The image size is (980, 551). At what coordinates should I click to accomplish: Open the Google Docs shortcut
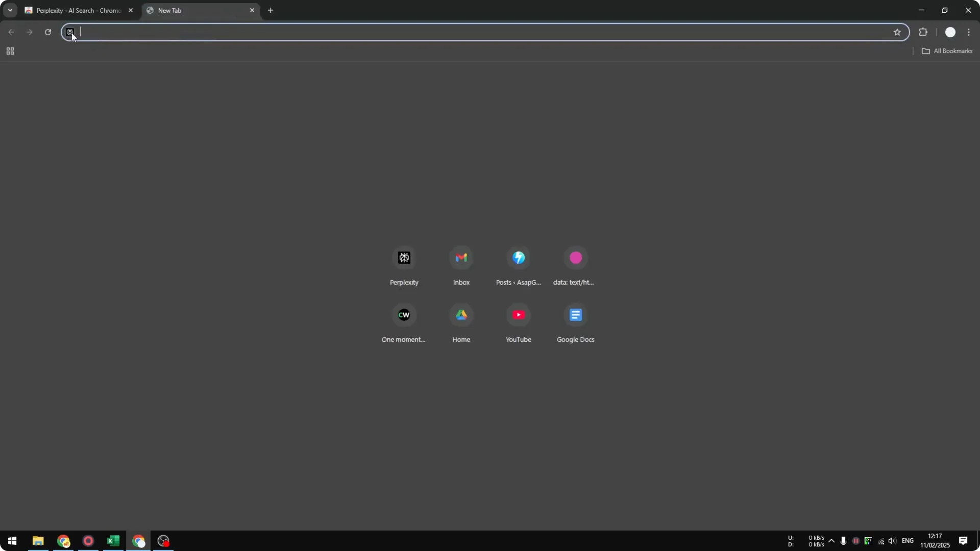[575, 315]
